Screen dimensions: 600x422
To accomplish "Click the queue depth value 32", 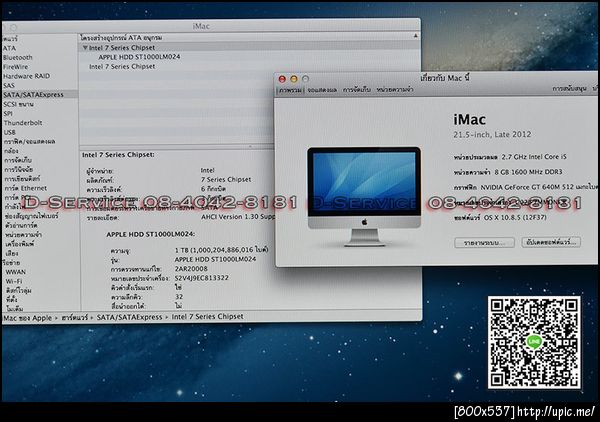I will [179, 297].
